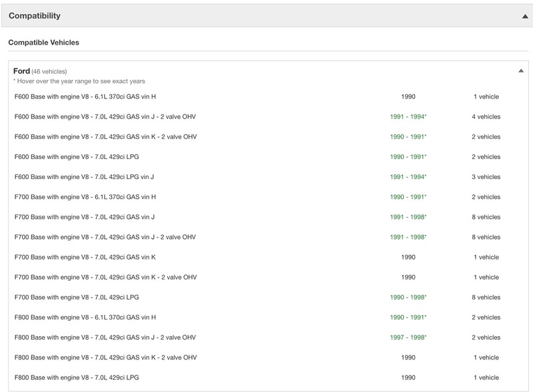Click '2 vehicles' for F800 370ci GAS vin H
Viewport: 533px width, 392px height.
(x=486, y=317)
